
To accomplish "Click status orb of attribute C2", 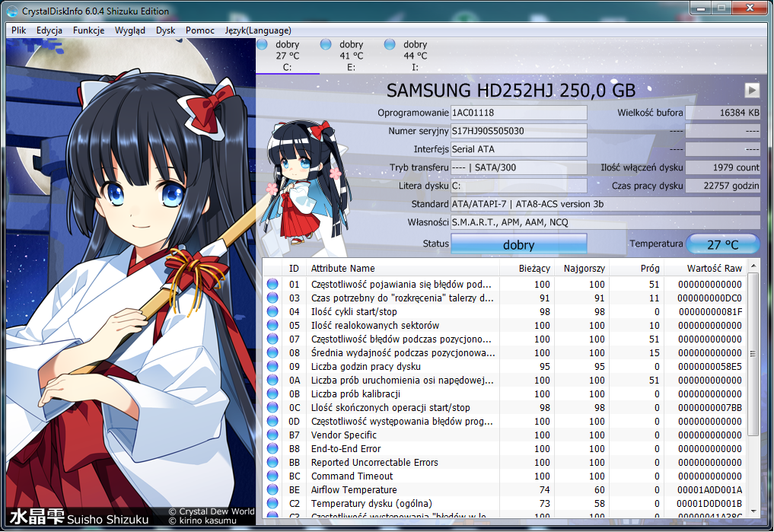I will tap(272, 503).
